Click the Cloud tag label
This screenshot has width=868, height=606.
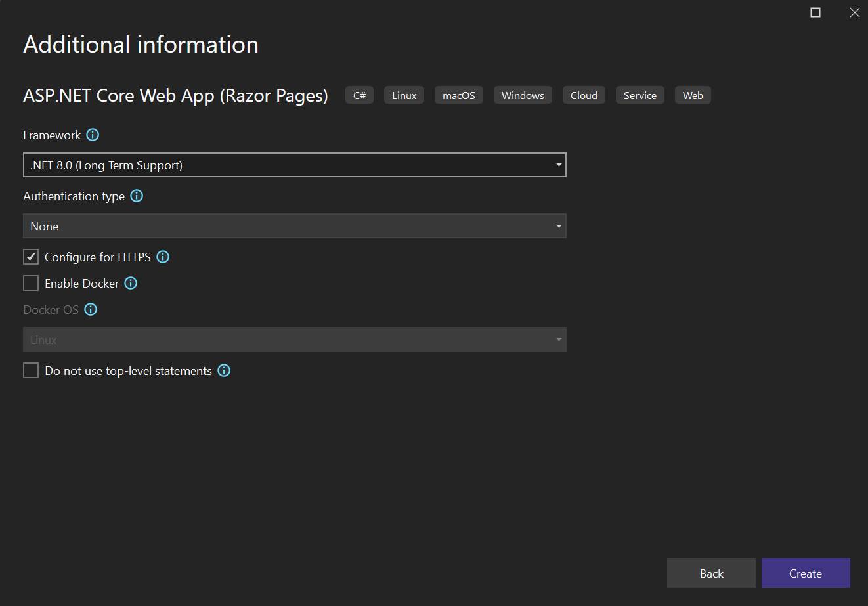pyautogui.click(x=584, y=95)
